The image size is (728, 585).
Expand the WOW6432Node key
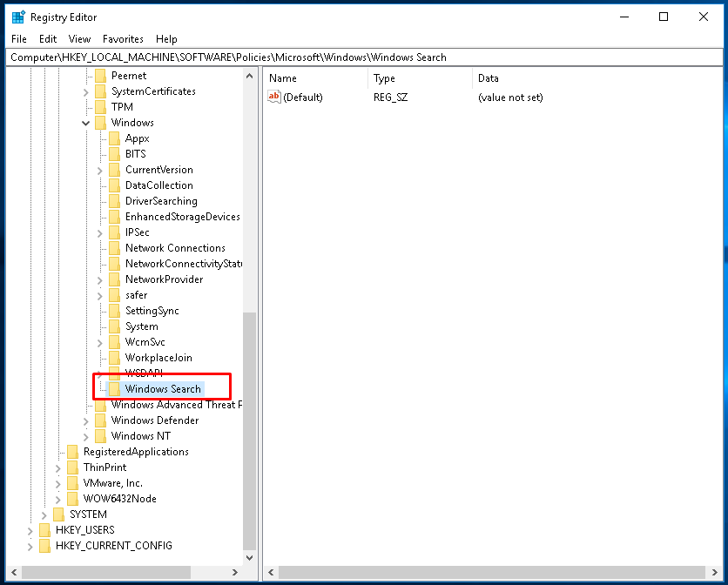pos(58,500)
